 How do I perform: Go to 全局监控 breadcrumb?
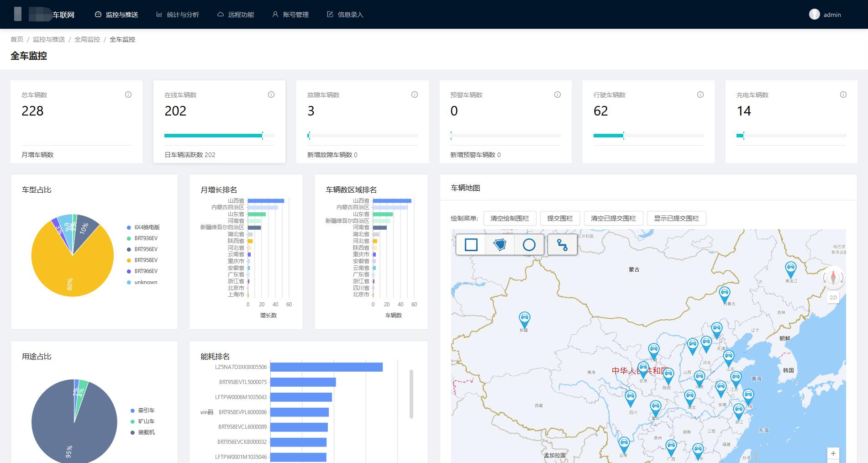pos(87,39)
